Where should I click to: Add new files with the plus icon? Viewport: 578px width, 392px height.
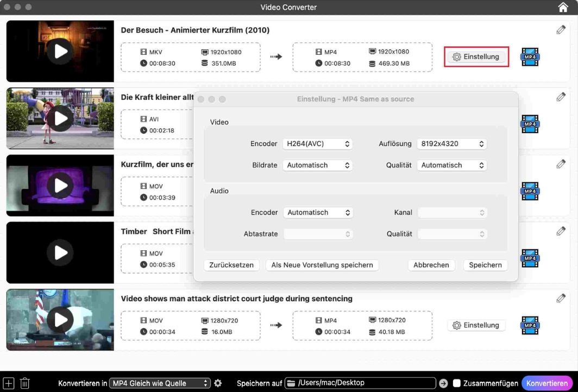coord(8,383)
